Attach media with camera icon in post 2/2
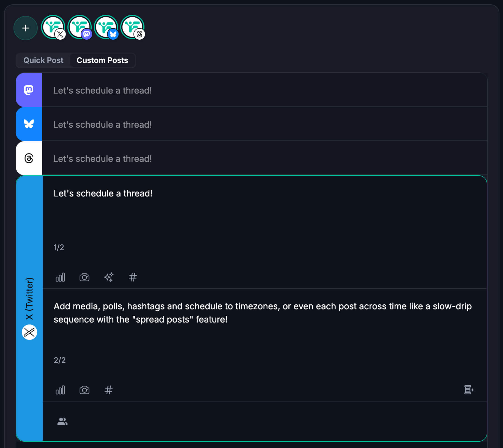Image resolution: width=503 pixels, height=448 pixels. [84, 390]
